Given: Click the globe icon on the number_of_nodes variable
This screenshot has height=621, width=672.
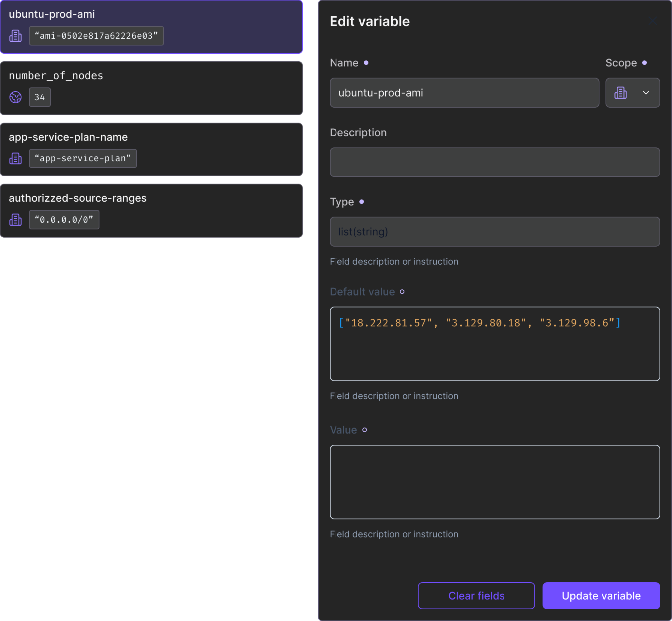Looking at the screenshot, I should pyautogui.click(x=15, y=97).
